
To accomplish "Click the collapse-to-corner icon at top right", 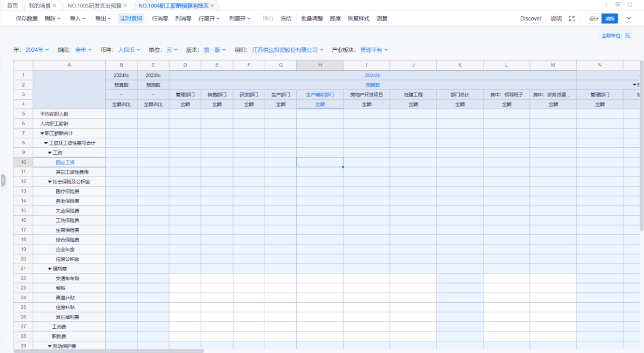I will pos(618,5).
